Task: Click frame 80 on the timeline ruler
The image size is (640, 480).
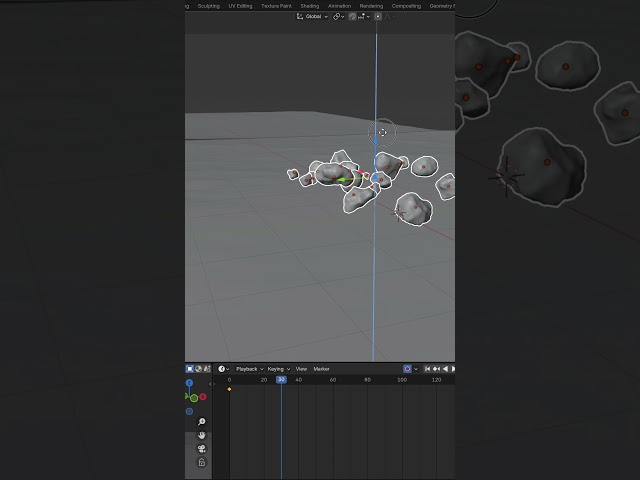Action: pyautogui.click(x=367, y=380)
